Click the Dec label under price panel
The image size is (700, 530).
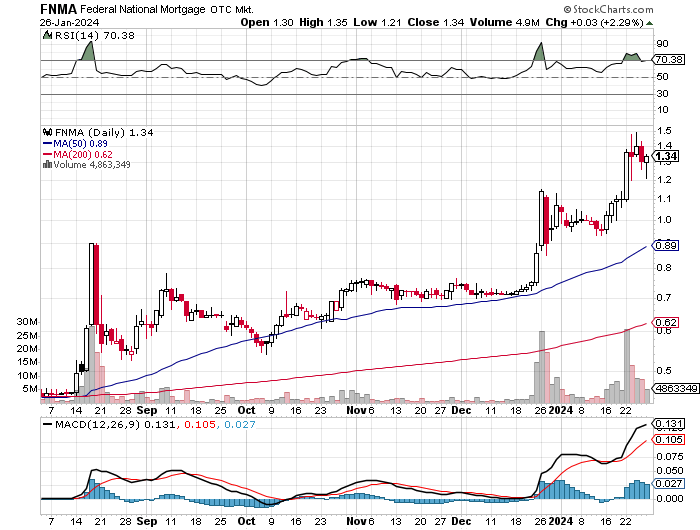[461, 410]
